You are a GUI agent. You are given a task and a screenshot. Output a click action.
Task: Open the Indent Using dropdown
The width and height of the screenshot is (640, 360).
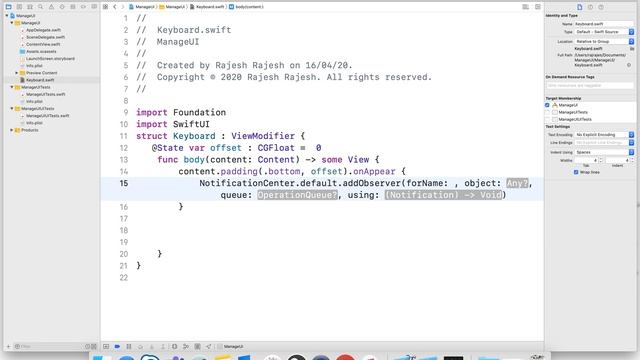click(604, 152)
